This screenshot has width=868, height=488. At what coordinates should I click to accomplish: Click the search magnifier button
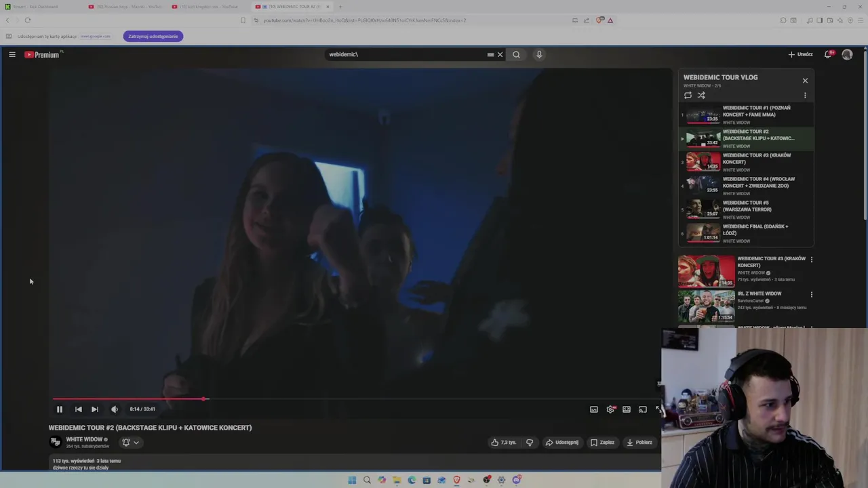pos(516,54)
